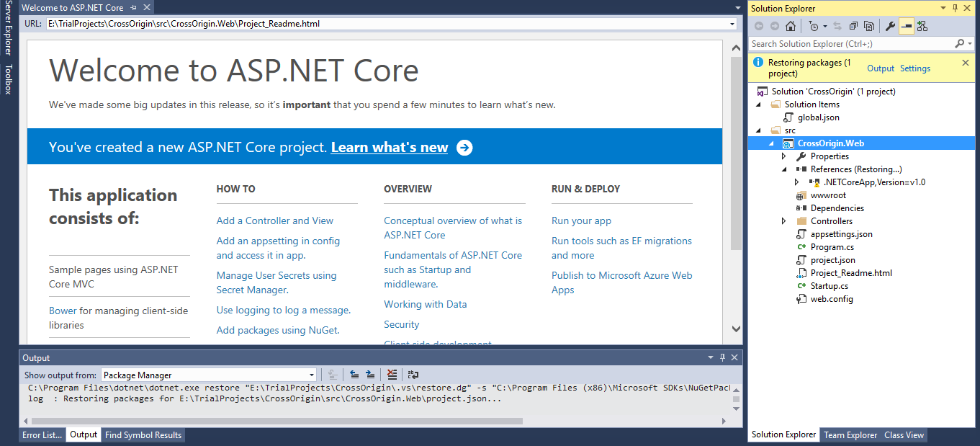980x446 pixels.
Task: Expand the Controllers folder
Action: click(784, 221)
